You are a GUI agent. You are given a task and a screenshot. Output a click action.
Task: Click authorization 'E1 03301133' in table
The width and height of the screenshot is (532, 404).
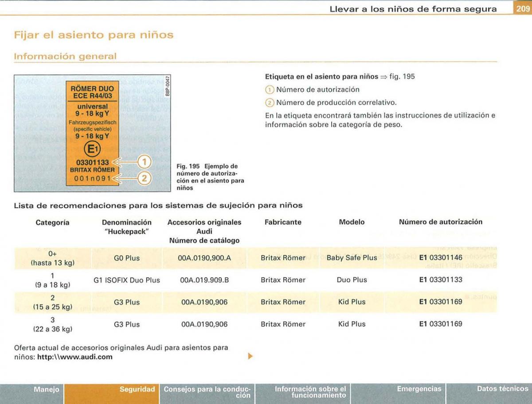[x=441, y=280]
